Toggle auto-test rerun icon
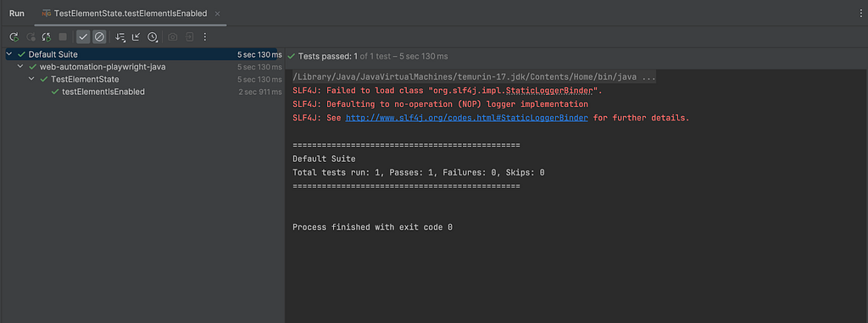The width and height of the screenshot is (868, 323). click(47, 37)
